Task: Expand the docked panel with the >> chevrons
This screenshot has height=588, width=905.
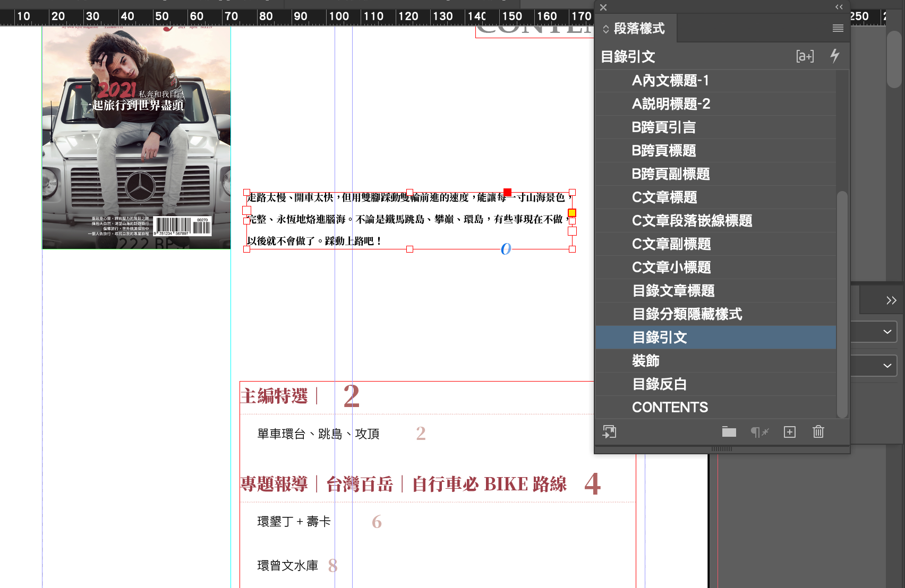Action: pos(891,300)
